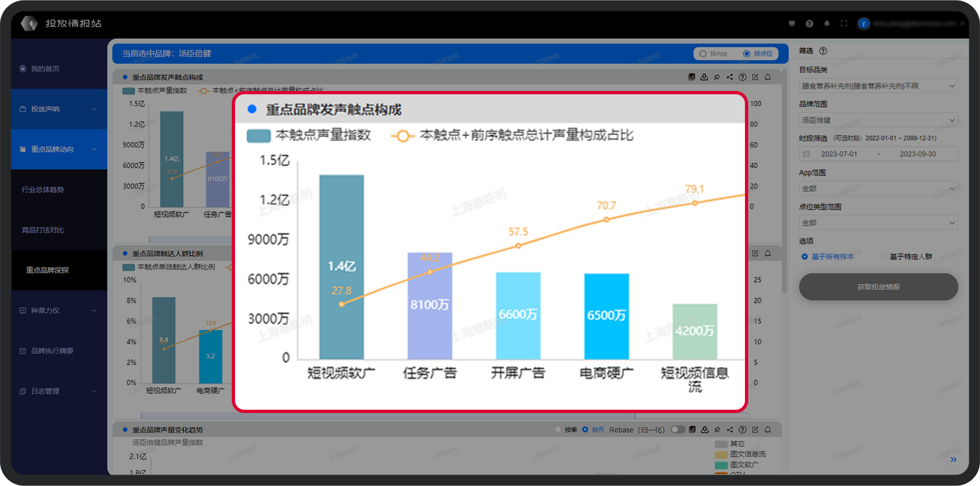Screen dimensions: 980x486
Task: Open the 目标品类 dropdown
Action: (x=878, y=86)
